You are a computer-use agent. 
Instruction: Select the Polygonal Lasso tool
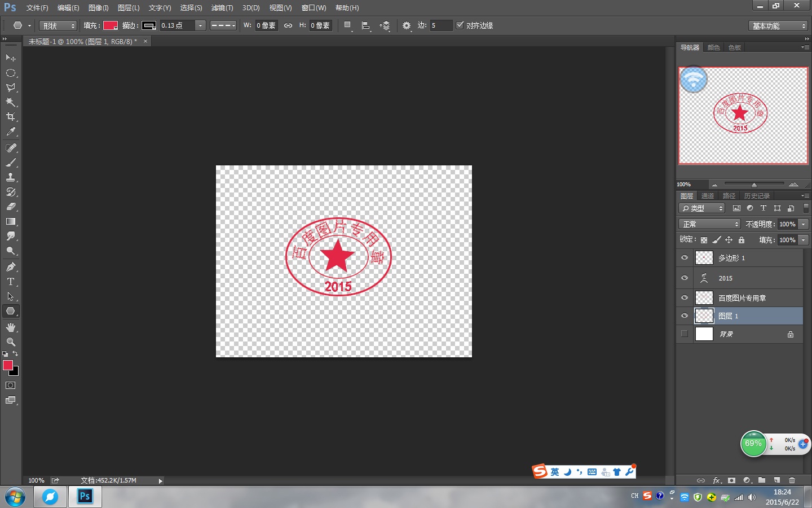coord(10,87)
